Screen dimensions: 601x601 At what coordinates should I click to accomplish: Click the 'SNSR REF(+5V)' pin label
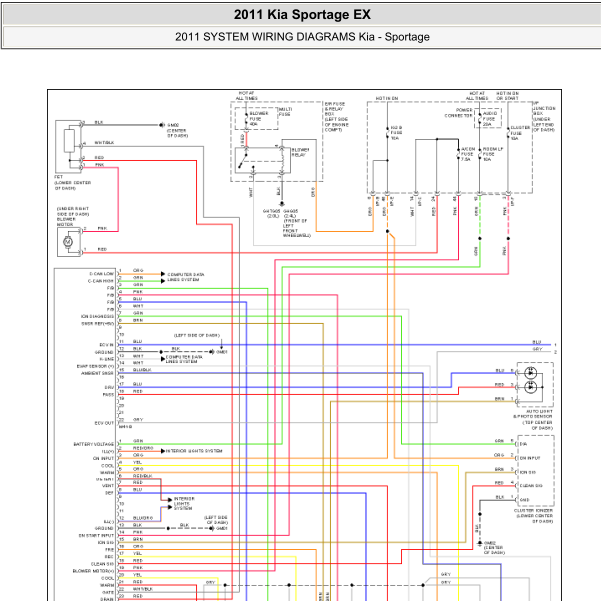tap(98, 323)
